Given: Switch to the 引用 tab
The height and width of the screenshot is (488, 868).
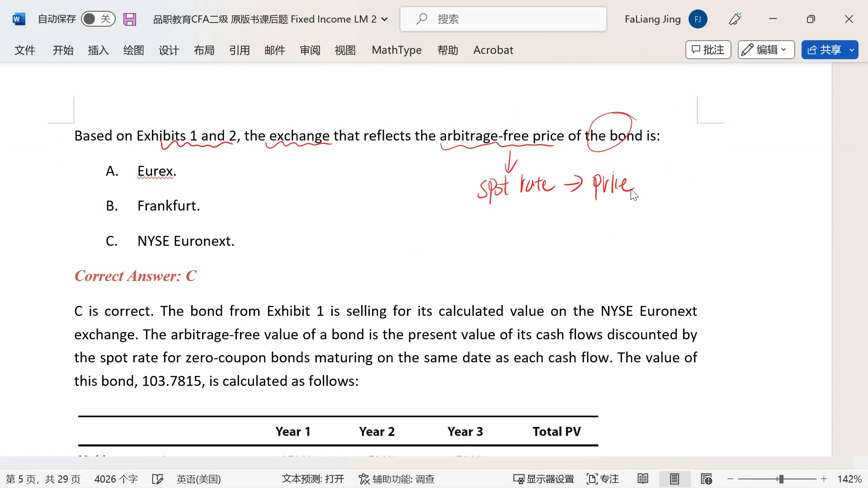Looking at the screenshot, I should pos(239,50).
